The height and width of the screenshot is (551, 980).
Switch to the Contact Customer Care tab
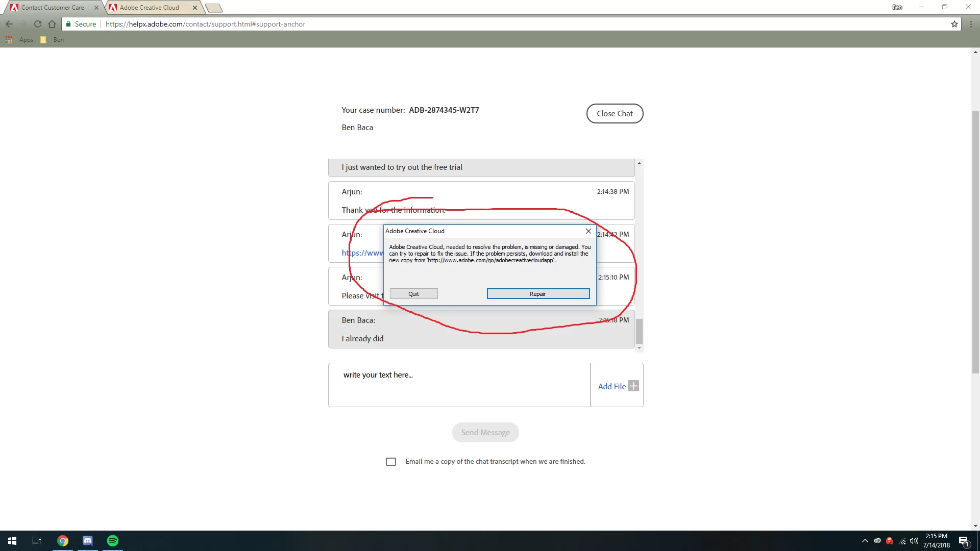pos(53,8)
